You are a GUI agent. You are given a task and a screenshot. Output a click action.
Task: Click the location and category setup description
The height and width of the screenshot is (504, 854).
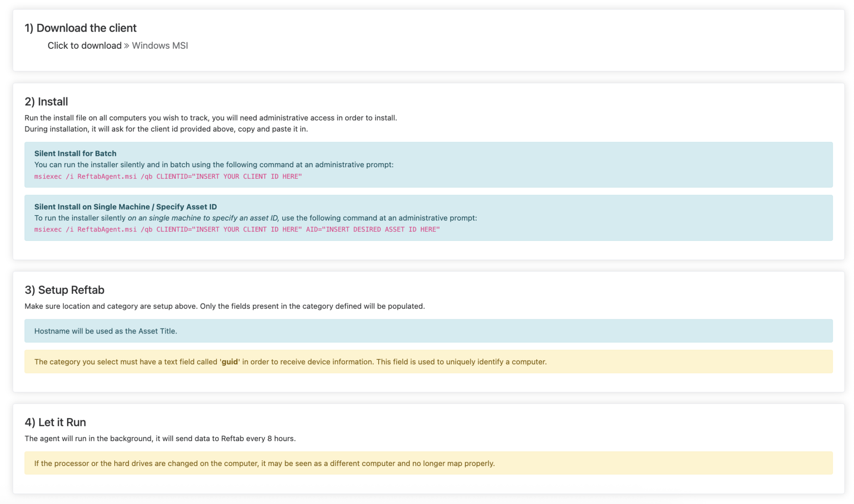point(225,306)
